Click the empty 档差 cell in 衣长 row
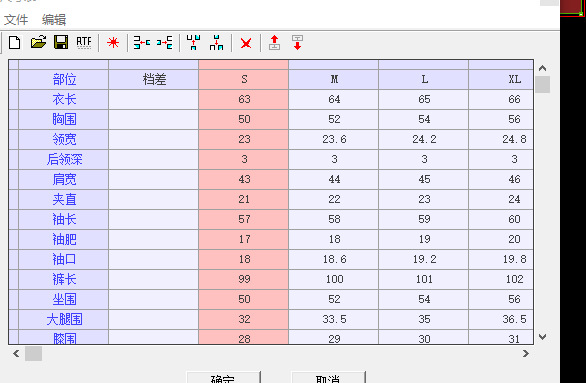 [x=154, y=99]
